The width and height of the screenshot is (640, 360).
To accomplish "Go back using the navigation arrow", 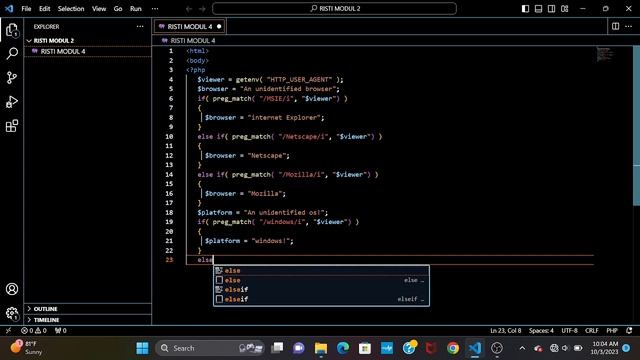I will click(189, 9).
